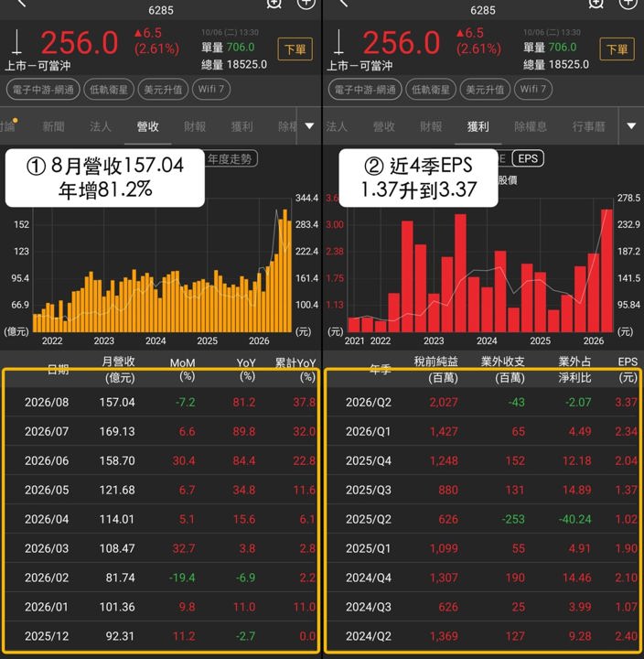
Task: Switch to 營收 tab in right panel
Action: [384, 126]
